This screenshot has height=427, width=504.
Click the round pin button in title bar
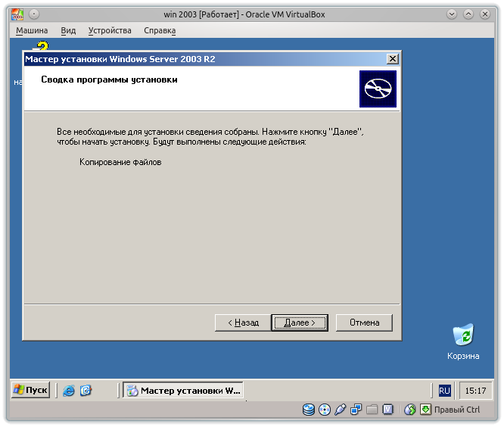pyautogui.click(x=34, y=14)
